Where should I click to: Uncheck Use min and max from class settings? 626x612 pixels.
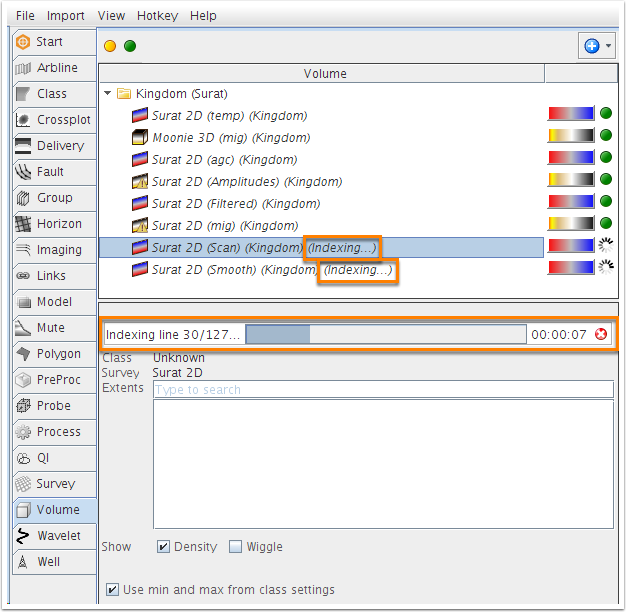pyautogui.click(x=112, y=590)
